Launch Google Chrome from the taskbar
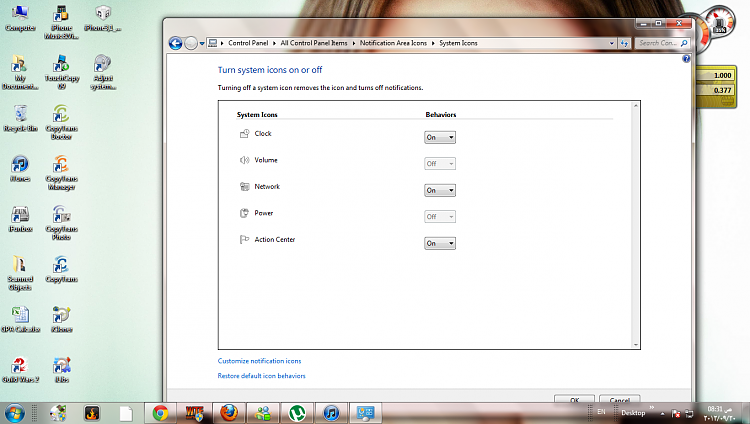The height and width of the screenshot is (424, 750). tap(160, 412)
